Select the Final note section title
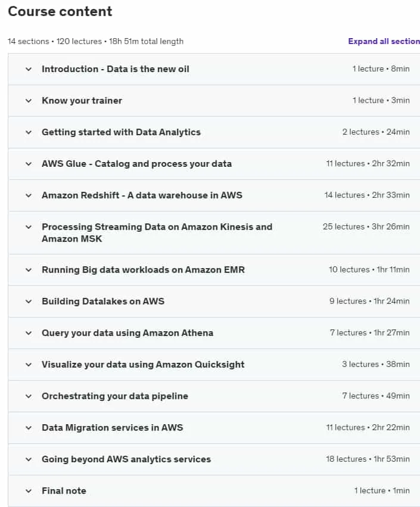Image resolution: width=420 pixels, height=507 pixels. tap(64, 491)
